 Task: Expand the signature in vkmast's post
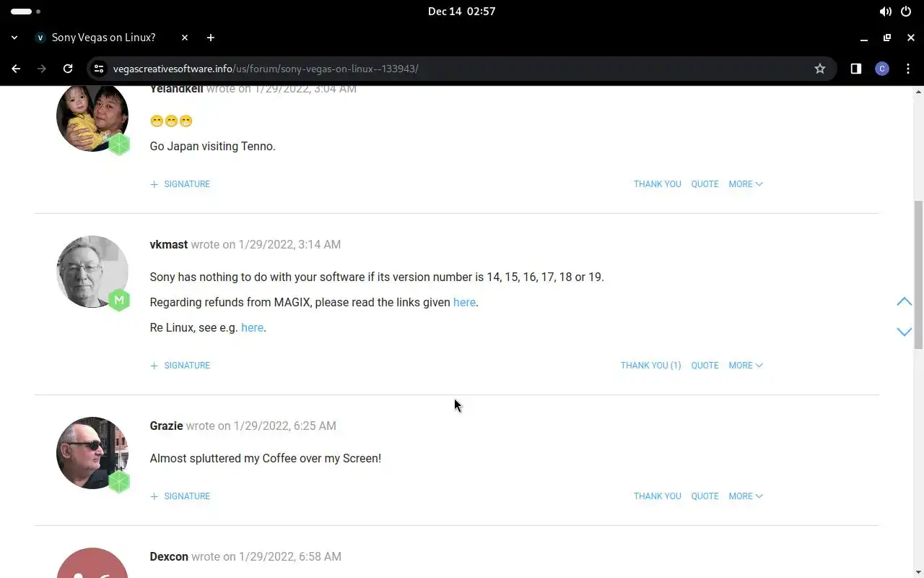coord(180,366)
